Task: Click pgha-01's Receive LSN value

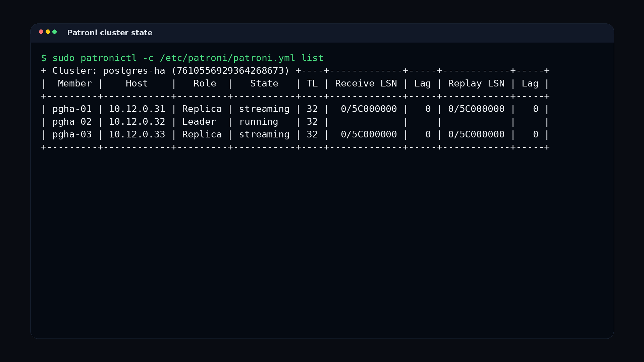Action: coord(369,109)
